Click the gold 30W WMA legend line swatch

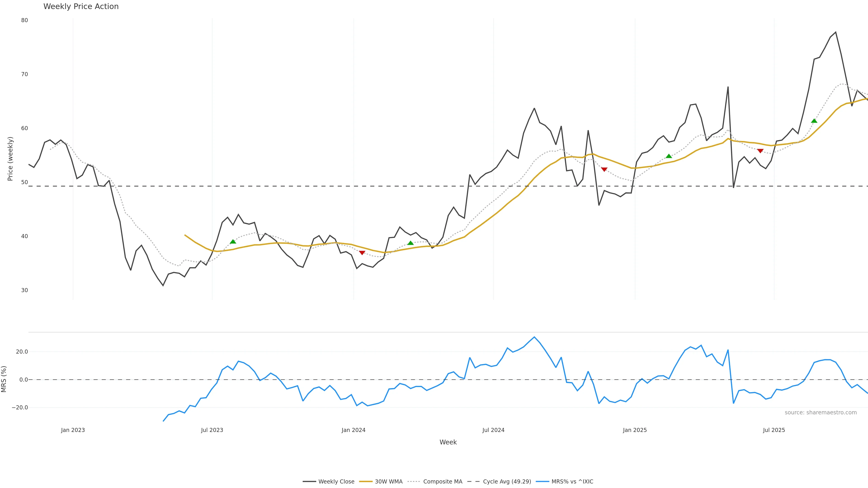[x=366, y=482]
